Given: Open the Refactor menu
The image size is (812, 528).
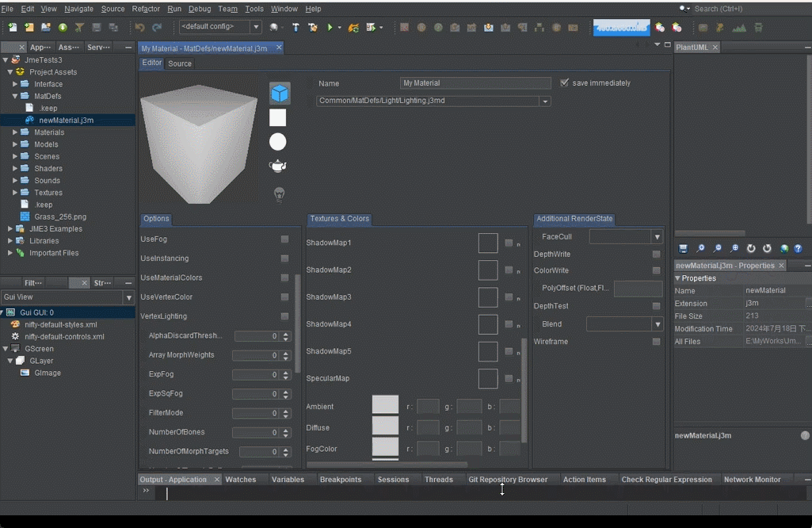Looking at the screenshot, I should (146, 9).
